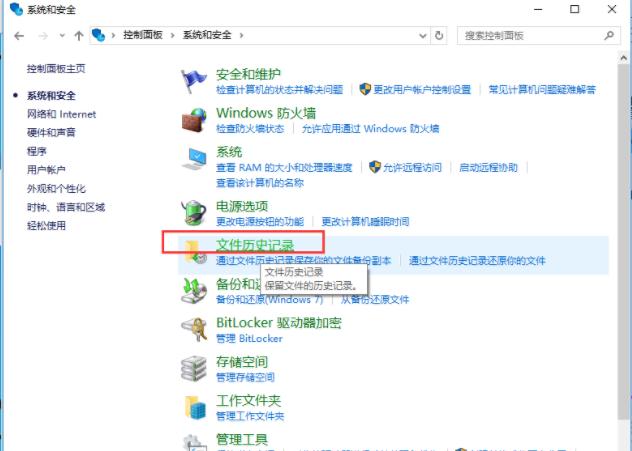Viewport: 632px width, 451px height.
Task: Click the File History folder icon
Action: click(195, 252)
